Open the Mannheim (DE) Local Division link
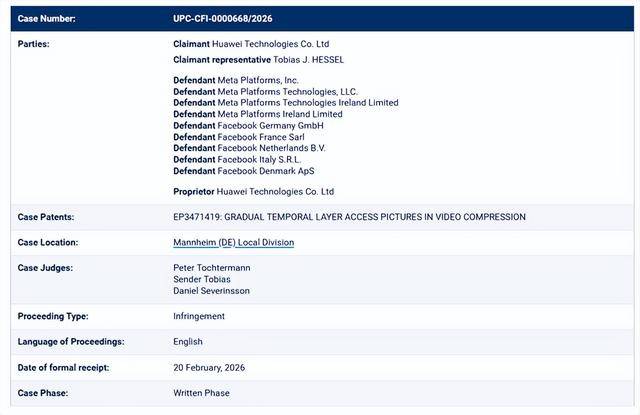640x415 pixels. pos(233,242)
